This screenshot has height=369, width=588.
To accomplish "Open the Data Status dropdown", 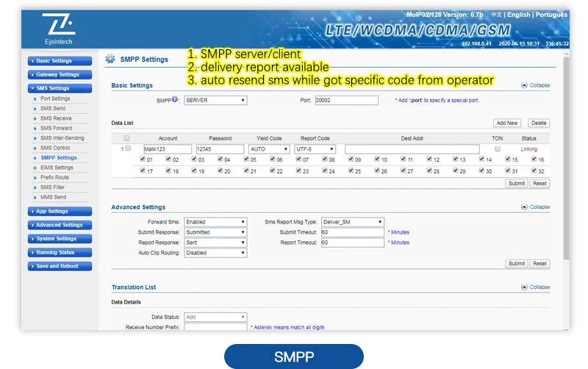I will [x=215, y=317].
